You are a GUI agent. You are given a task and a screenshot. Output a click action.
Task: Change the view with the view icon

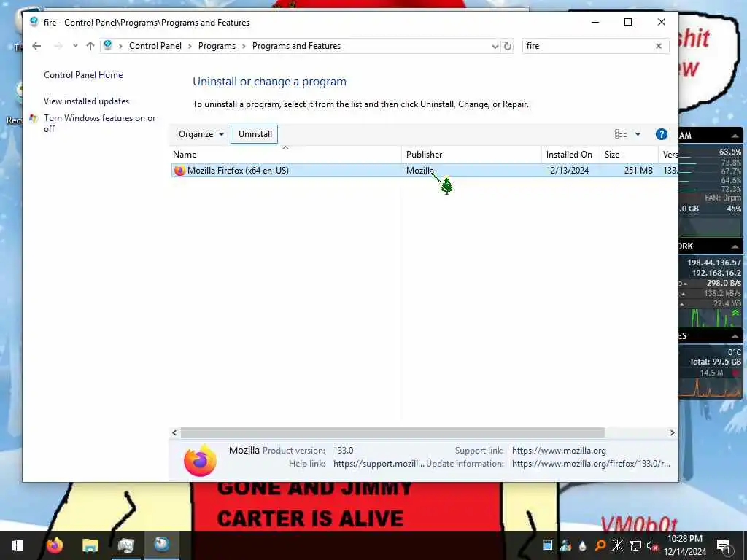coord(621,134)
